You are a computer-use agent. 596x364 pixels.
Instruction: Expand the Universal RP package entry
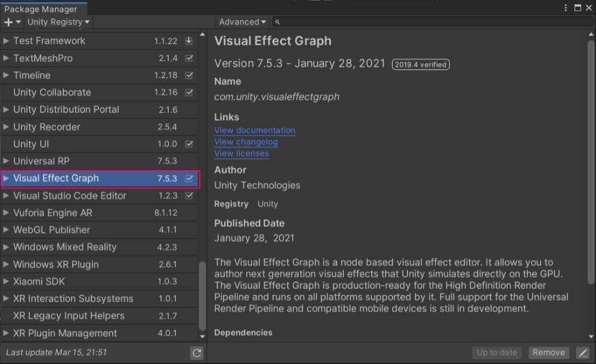click(7, 161)
